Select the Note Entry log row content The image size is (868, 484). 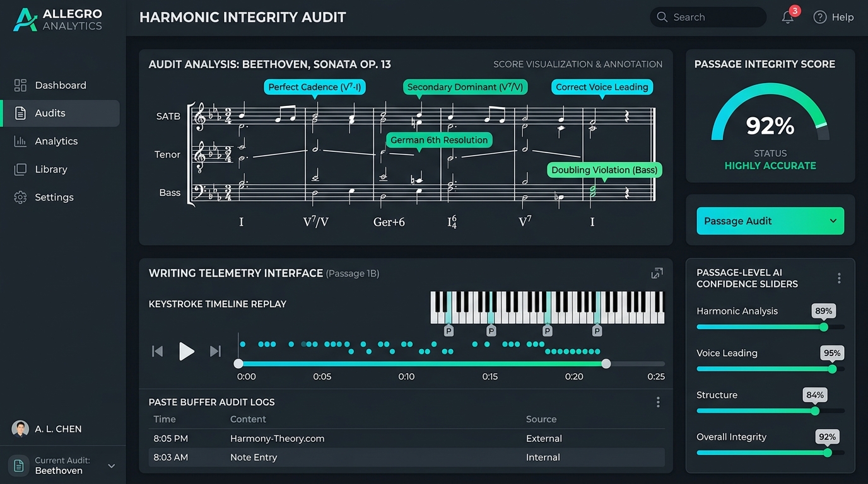pyautogui.click(x=254, y=458)
